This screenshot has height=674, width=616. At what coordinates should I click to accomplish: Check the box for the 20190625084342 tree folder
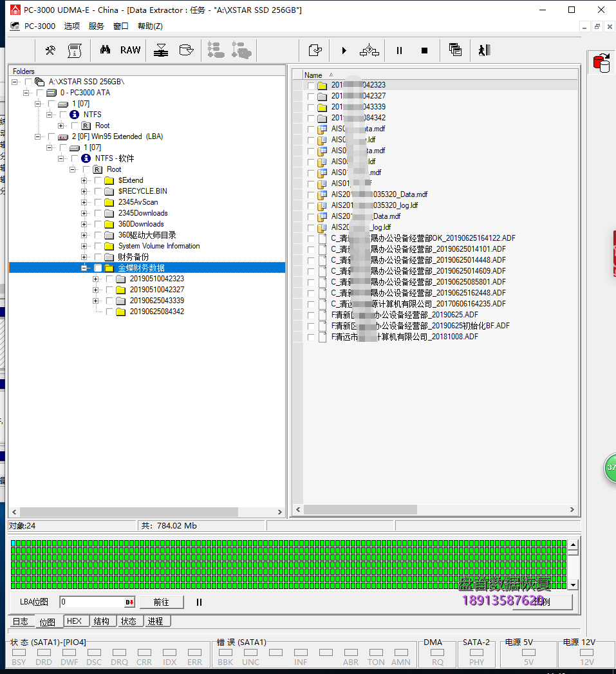tap(109, 312)
